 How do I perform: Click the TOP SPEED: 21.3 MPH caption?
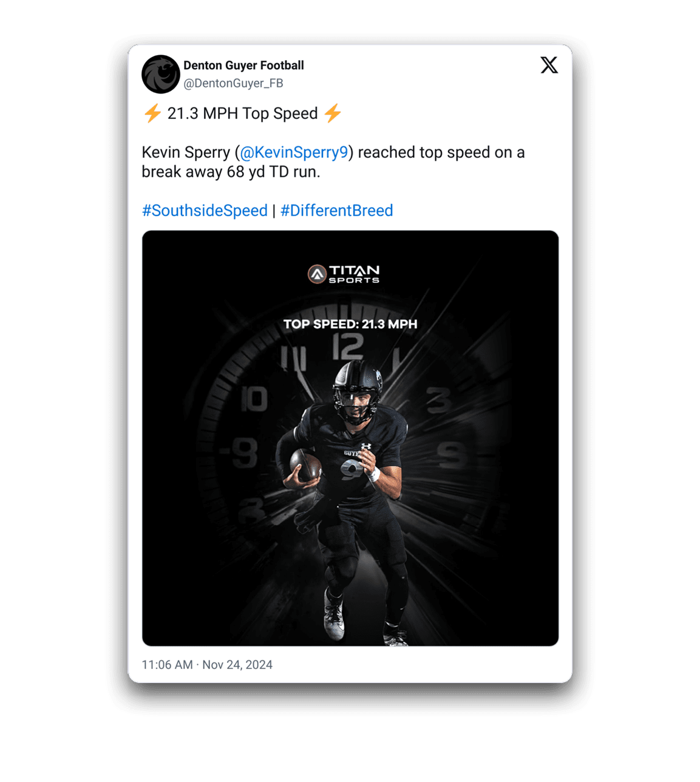350,324
